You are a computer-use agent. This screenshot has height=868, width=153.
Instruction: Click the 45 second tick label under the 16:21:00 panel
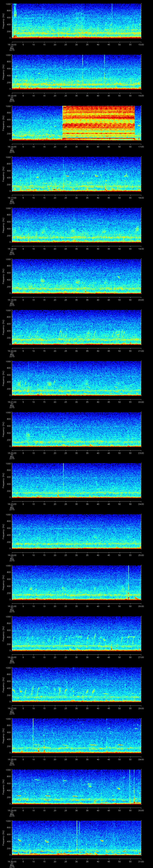point(109,402)
